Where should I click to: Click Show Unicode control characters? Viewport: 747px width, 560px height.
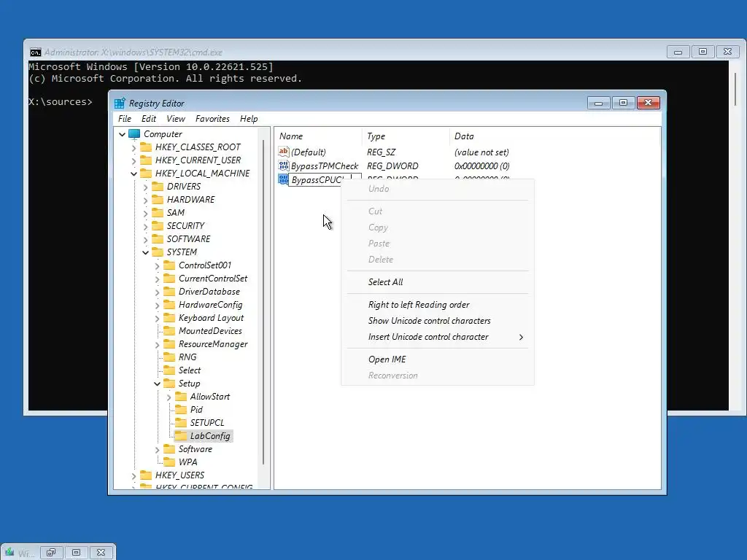click(429, 321)
